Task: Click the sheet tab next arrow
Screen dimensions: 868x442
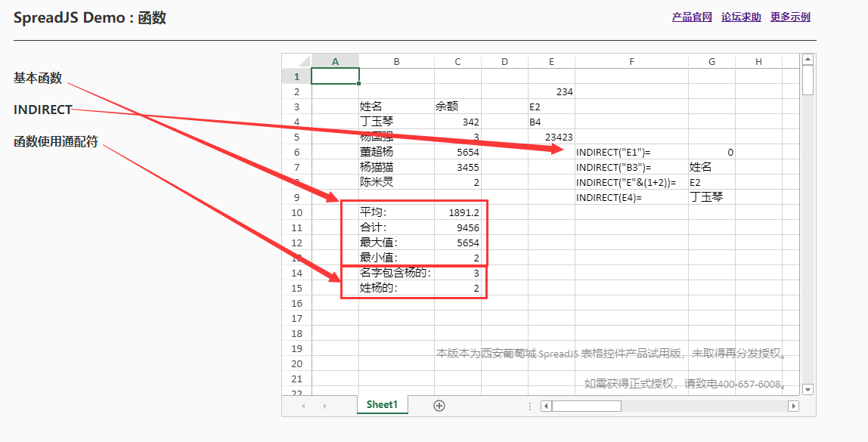Action: 324,406
